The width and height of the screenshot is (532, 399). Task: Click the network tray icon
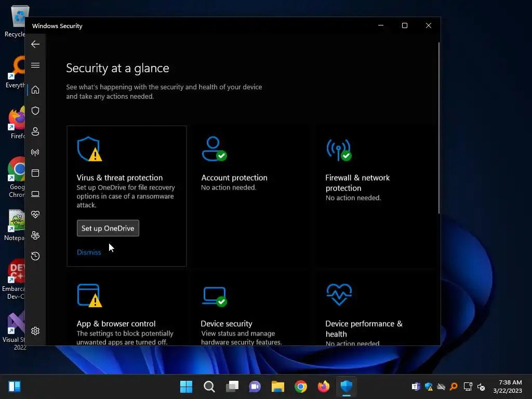coord(468,387)
